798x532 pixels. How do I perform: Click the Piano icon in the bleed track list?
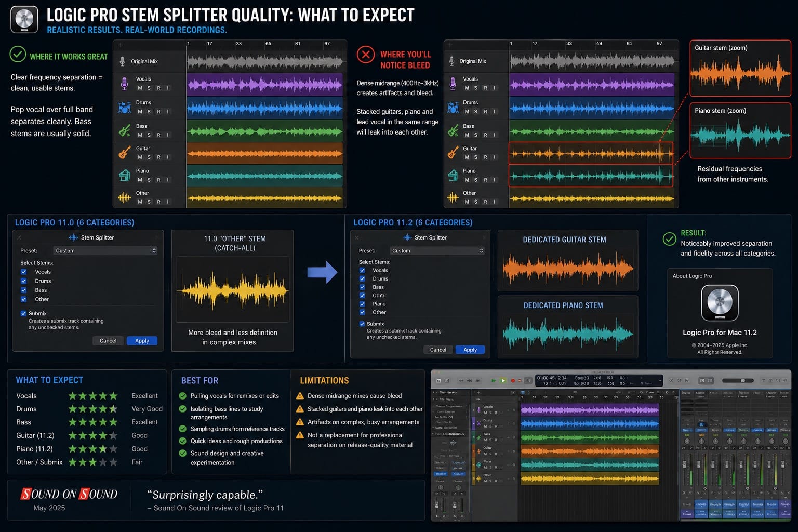click(453, 175)
